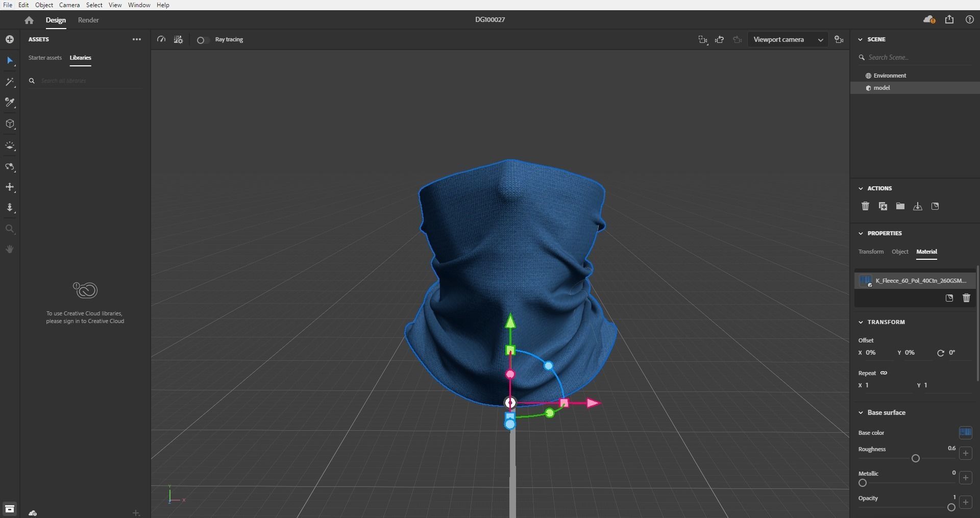Open the Viewport camera dropdown
980x518 pixels.
pos(788,40)
